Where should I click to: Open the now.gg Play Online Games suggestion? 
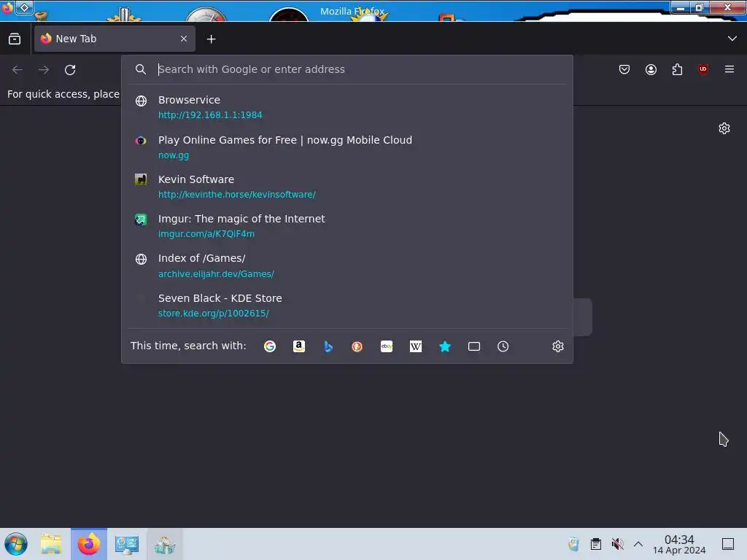coord(347,147)
